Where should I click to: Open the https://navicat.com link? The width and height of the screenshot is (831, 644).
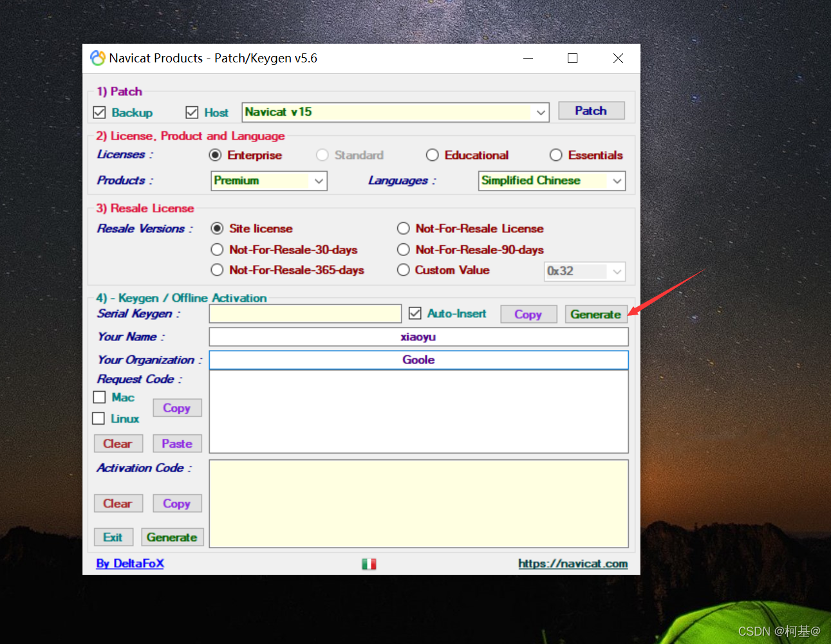[573, 564]
